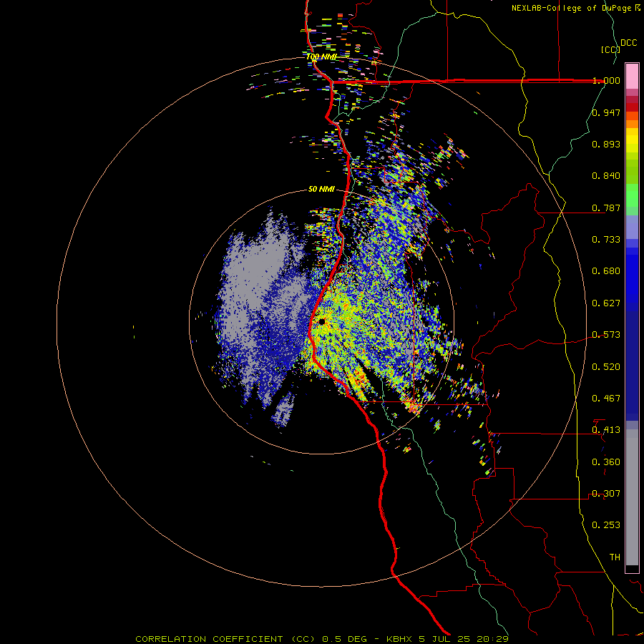
Task: Click the '100 NMI' range ring label
Action: [x=321, y=57]
